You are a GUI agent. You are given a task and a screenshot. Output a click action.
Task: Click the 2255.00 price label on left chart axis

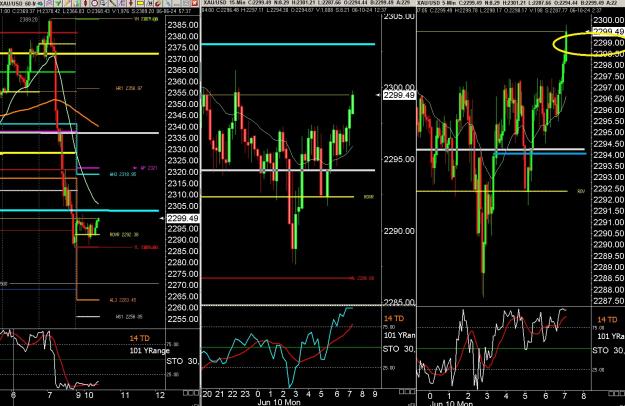pyautogui.click(x=183, y=319)
